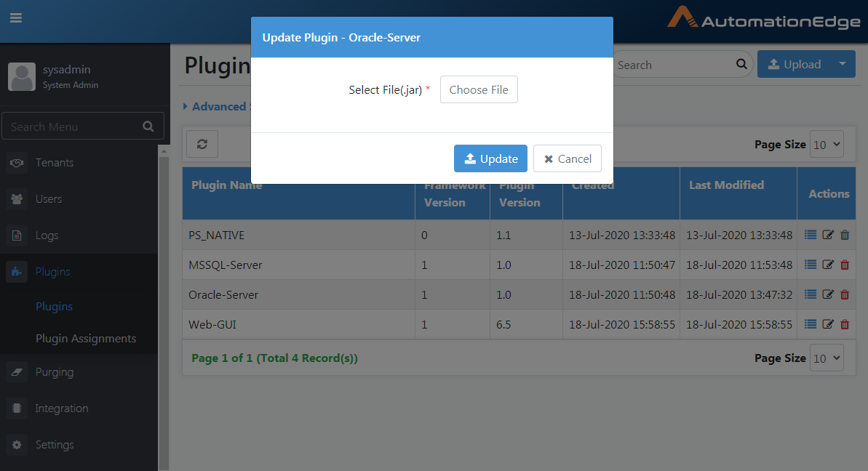The width and height of the screenshot is (868, 471).
Task: Click Oracle-Server last modified 18-Jul-2020 13:47:32
Action: coord(739,294)
